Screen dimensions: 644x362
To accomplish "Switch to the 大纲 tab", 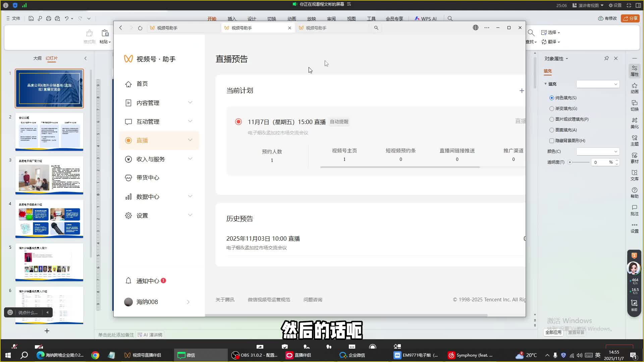I will tap(37, 58).
